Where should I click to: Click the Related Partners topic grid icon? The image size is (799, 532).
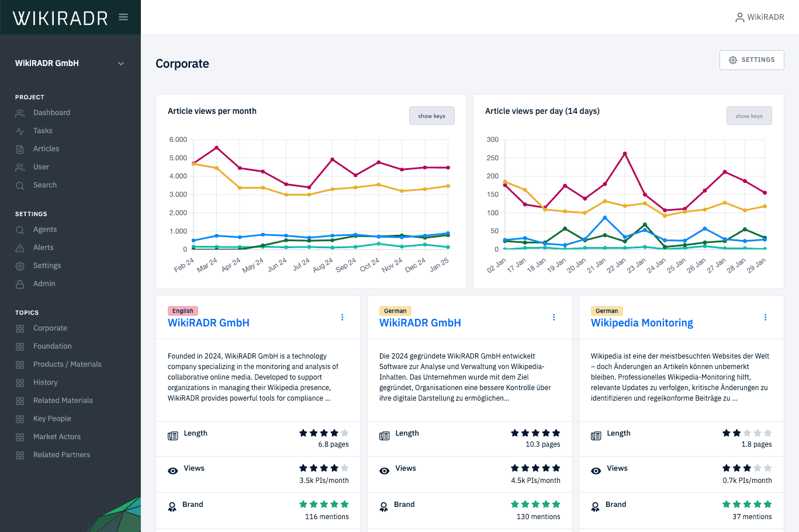[x=20, y=455]
